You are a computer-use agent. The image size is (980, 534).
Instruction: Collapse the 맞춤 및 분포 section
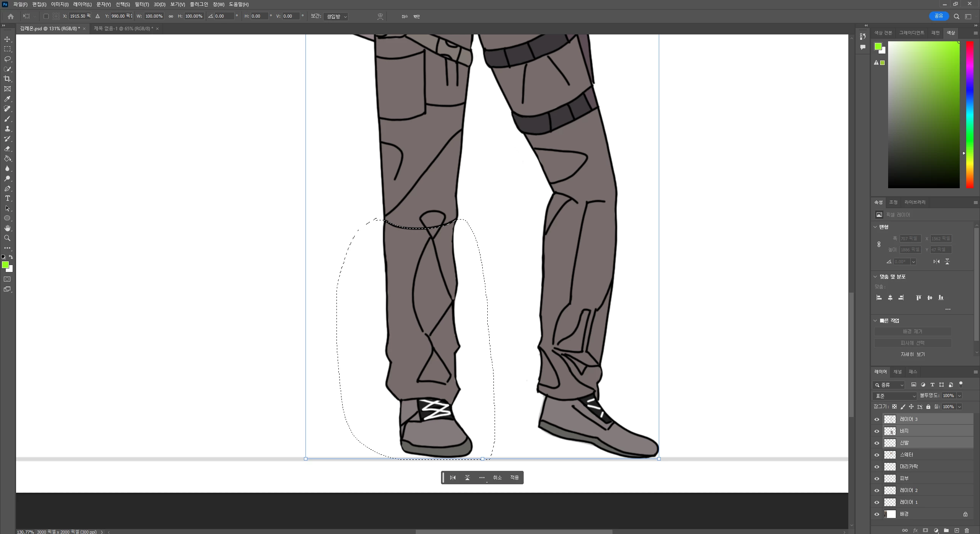coord(875,277)
